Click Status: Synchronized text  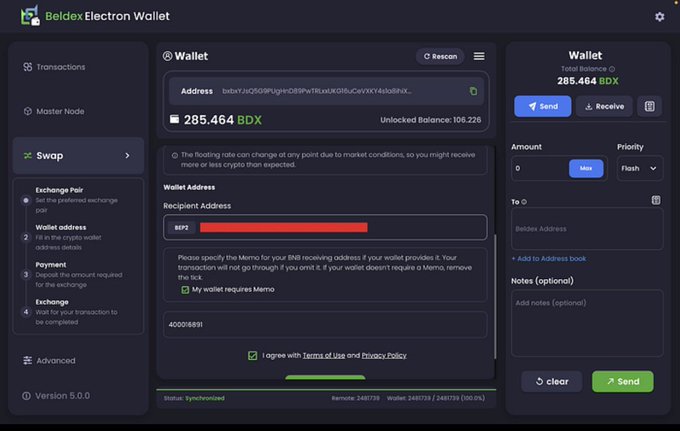coord(194,398)
